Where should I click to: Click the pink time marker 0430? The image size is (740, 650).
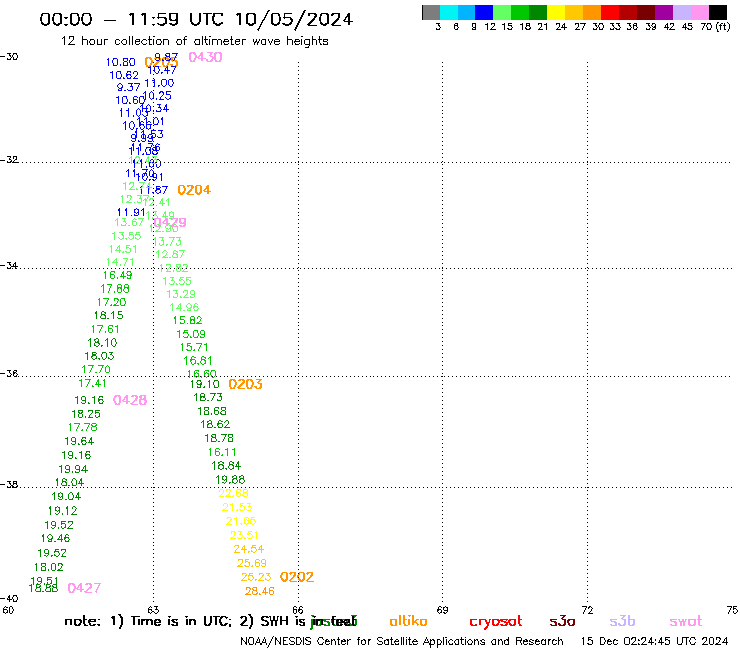[205, 57]
